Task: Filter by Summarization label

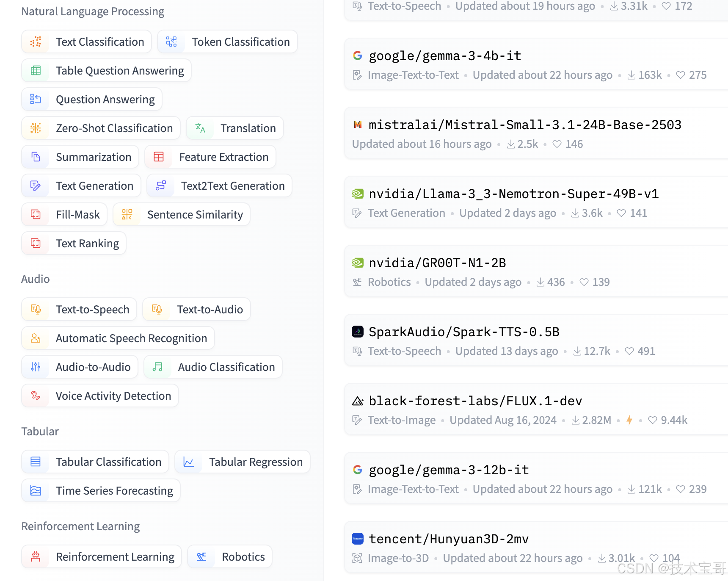Action: pos(94,157)
